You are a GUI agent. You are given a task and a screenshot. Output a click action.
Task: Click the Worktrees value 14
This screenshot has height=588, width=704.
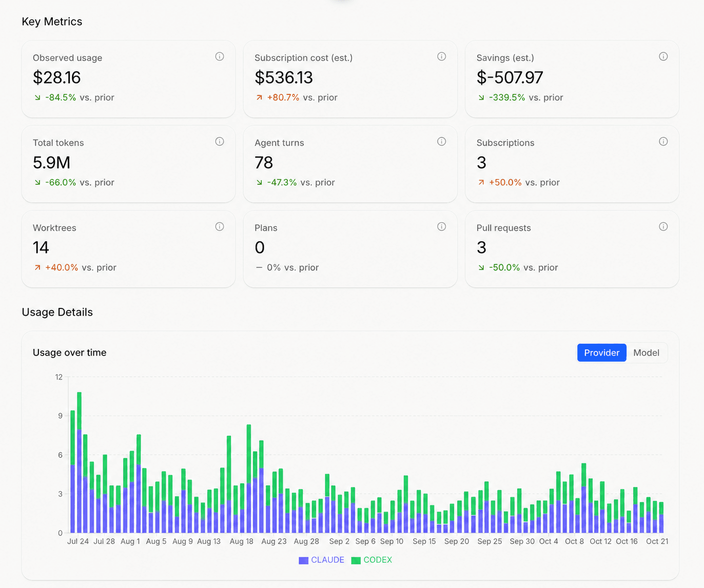coord(41,248)
